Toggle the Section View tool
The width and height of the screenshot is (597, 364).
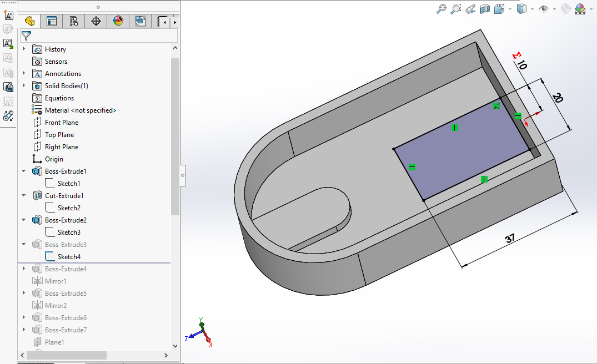(485, 9)
